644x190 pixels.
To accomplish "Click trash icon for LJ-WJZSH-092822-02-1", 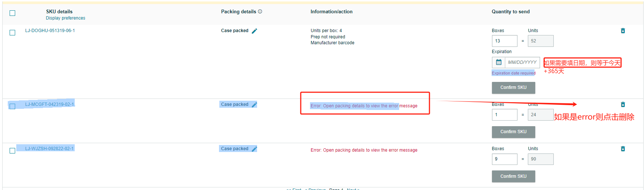I will [x=623, y=149].
